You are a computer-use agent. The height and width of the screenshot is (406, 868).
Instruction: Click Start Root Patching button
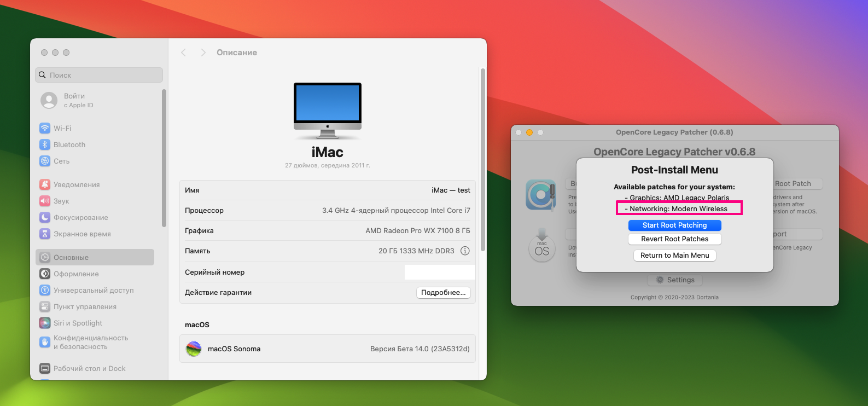coord(675,225)
